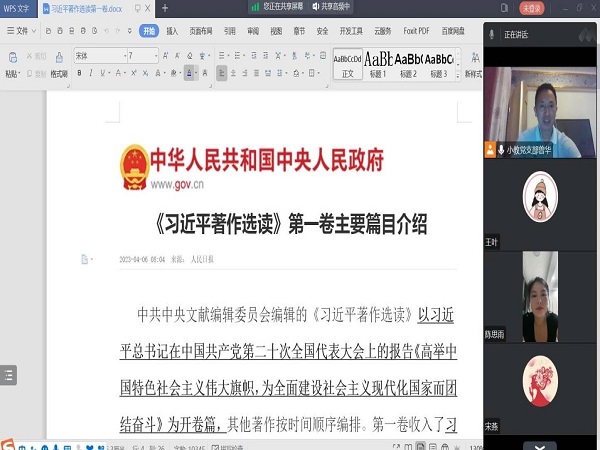The image size is (600, 450).
Task: Click the 共享音频中 audio sharing button
Action: click(337, 6)
